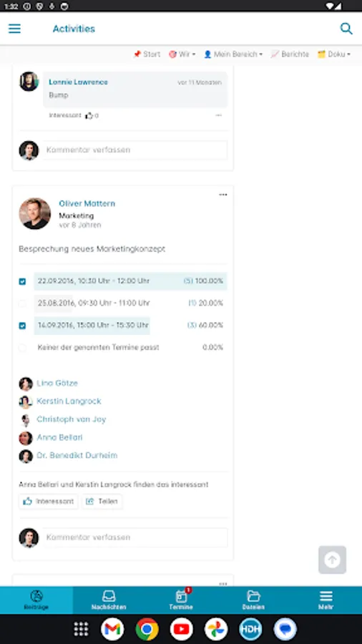Open Christoph van Joy profile link

pos(72,419)
